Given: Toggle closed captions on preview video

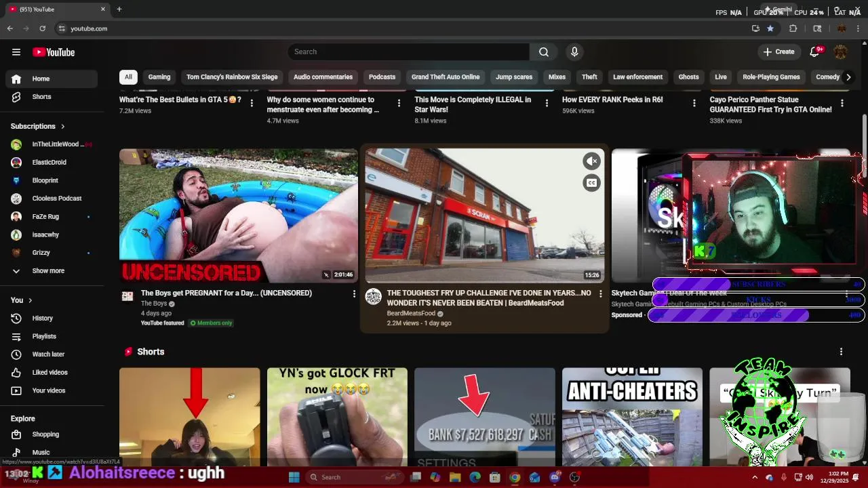Looking at the screenshot, I should (x=592, y=183).
